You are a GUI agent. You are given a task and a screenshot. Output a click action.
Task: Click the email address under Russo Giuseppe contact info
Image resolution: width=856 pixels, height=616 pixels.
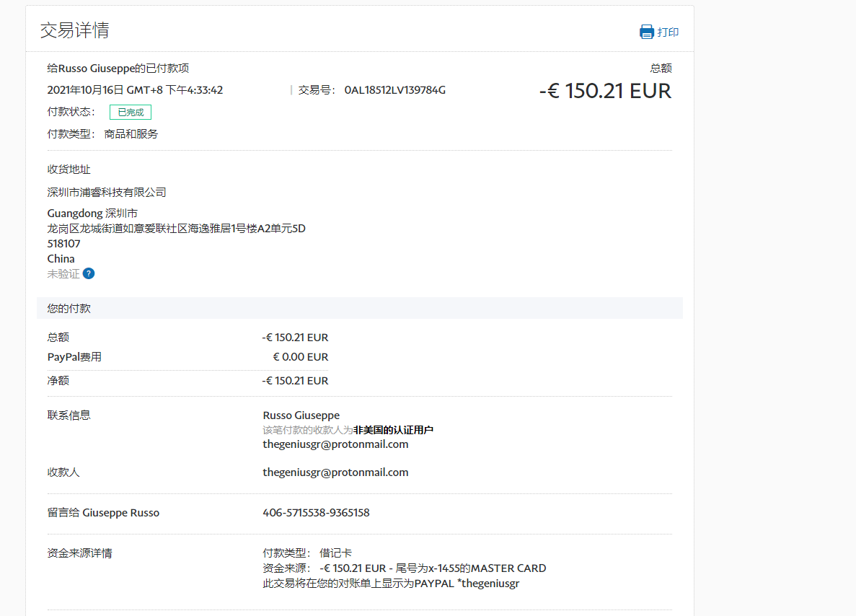click(x=335, y=444)
